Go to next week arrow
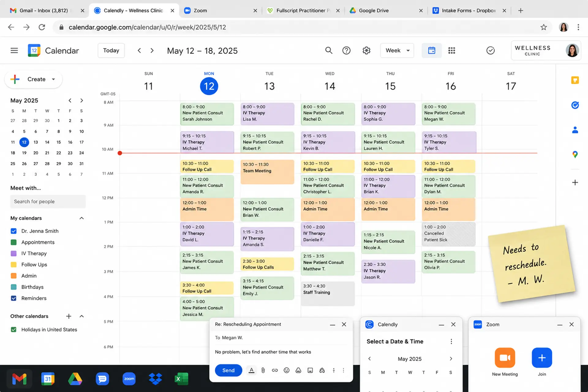 coord(152,51)
